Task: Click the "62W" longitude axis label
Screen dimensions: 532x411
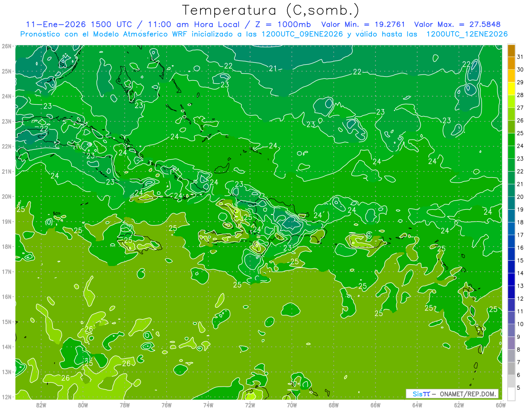Action: point(459,405)
